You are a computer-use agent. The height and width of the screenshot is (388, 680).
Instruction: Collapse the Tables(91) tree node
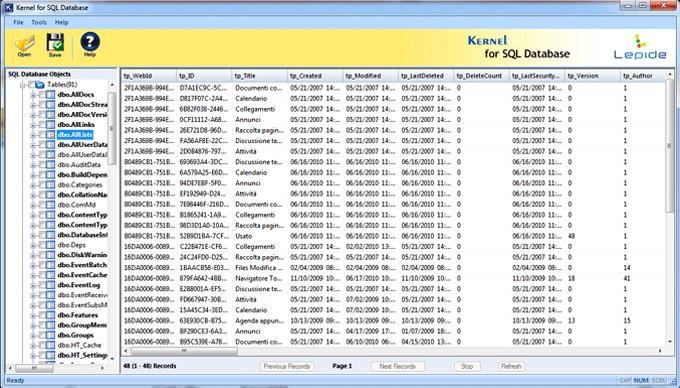coord(23,85)
